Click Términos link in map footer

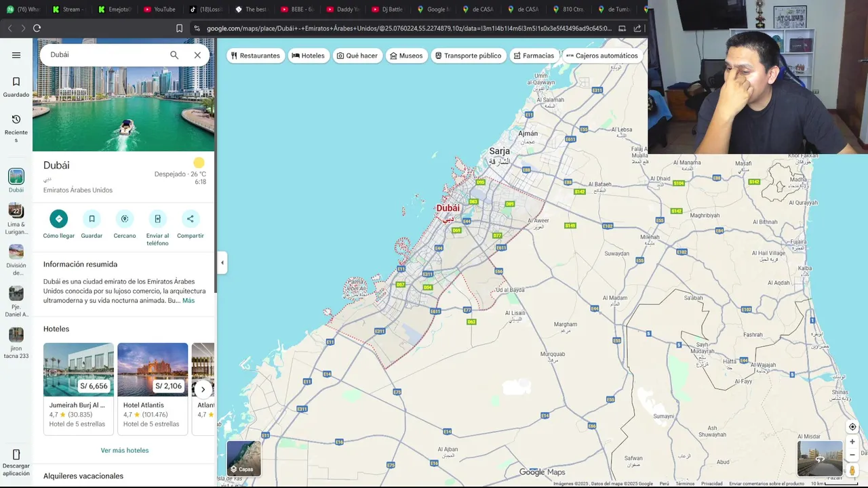(685, 483)
